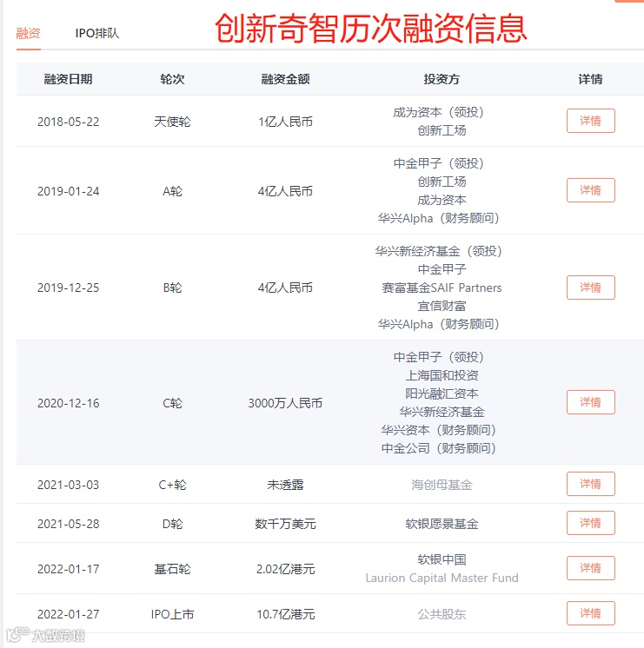Viewport: 644px width, 648px height.
Task: Switch to the 融资 tab
Action: coord(28,33)
